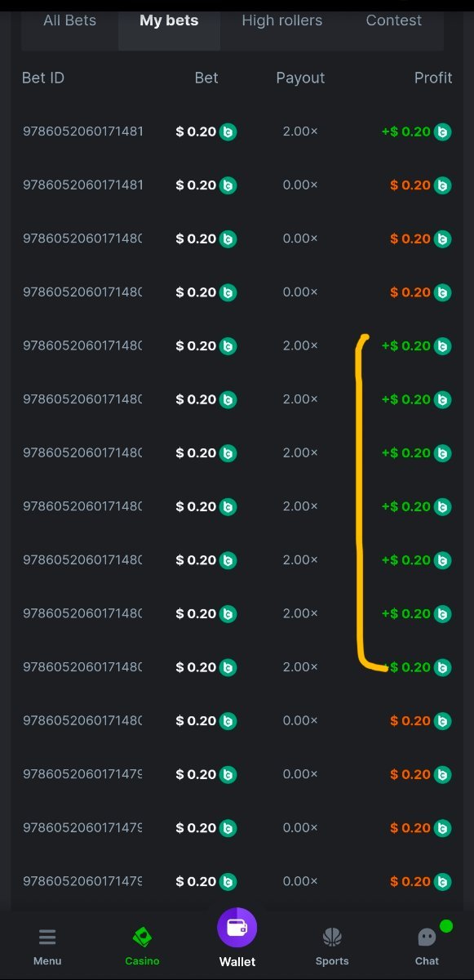This screenshot has width=474, height=980.
Task: Switch to the Contest tab
Action: click(x=394, y=20)
